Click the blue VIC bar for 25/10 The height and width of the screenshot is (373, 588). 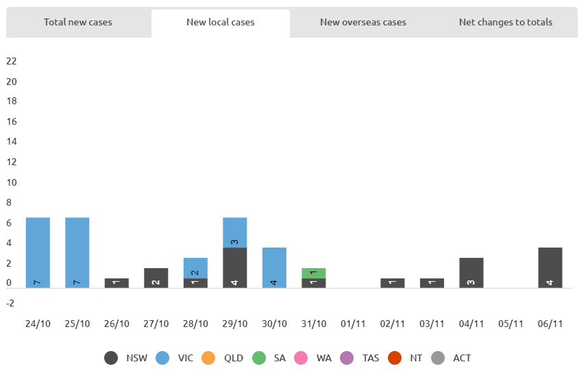pyautogui.click(x=77, y=252)
